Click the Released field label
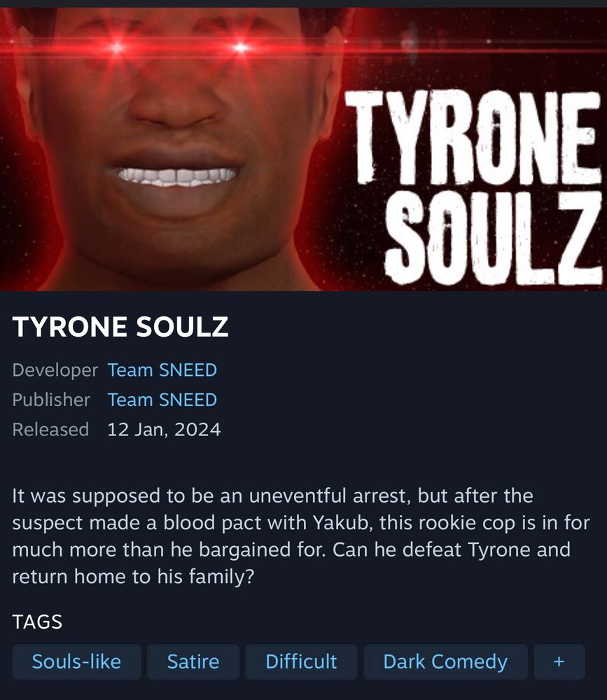The width and height of the screenshot is (607, 700). (50, 430)
